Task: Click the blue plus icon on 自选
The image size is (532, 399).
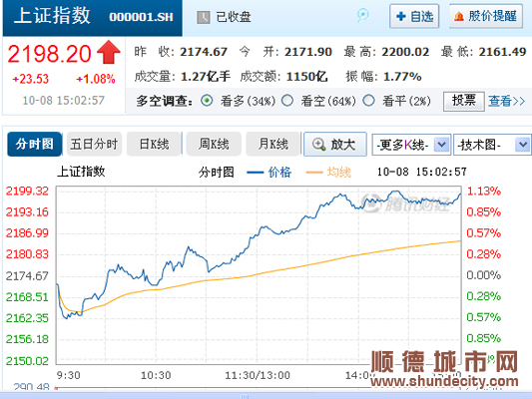Action: point(401,16)
